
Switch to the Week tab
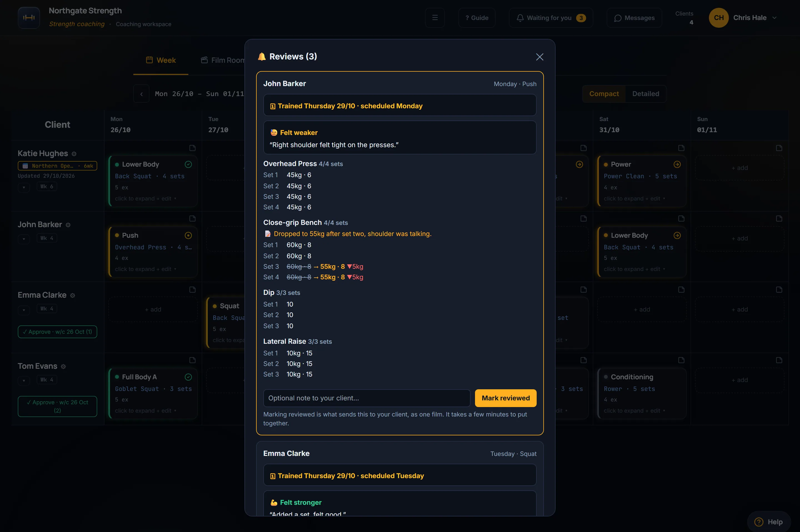coord(161,60)
